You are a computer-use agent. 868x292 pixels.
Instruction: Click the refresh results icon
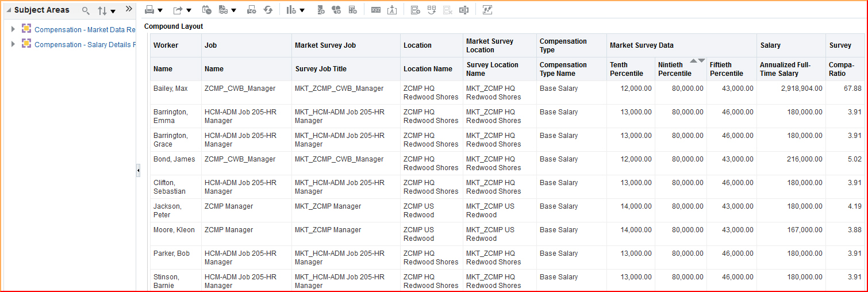[x=268, y=10]
